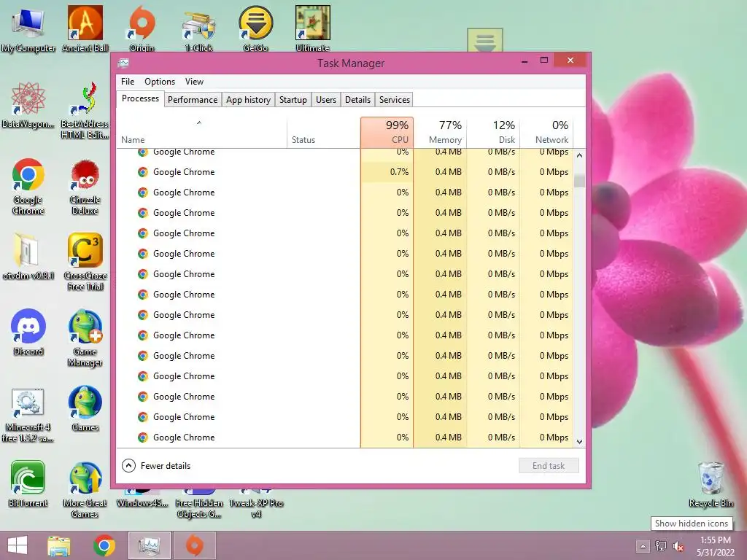Sort by the 77% Memory column

pyautogui.click(x=440, y=133)
